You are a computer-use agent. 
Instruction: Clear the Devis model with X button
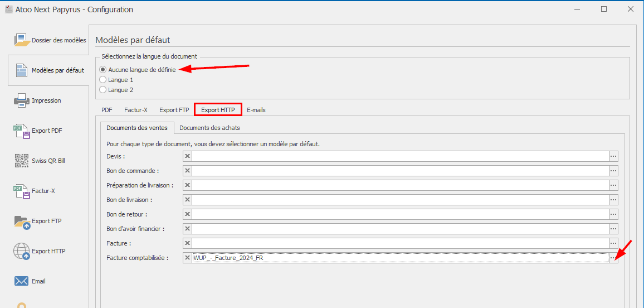pos(188,156)
